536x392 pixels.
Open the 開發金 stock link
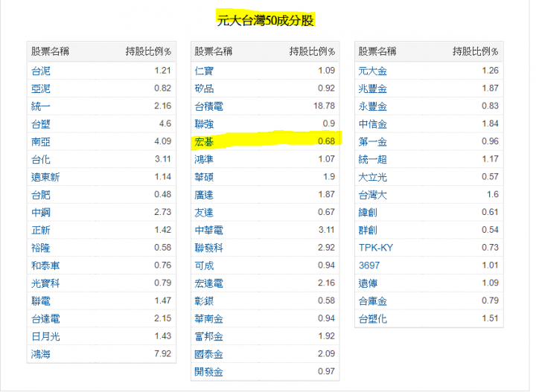(209, 372)
